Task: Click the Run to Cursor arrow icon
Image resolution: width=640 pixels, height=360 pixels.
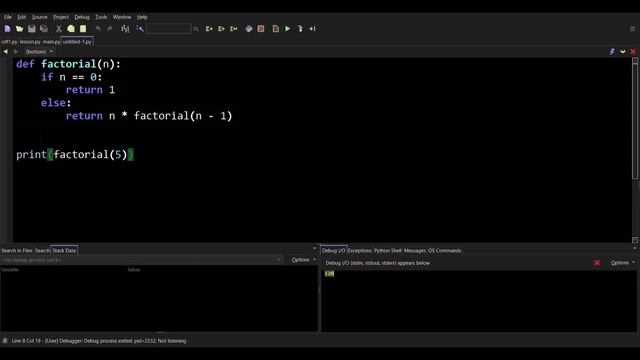Action: [x=312, y=29]
